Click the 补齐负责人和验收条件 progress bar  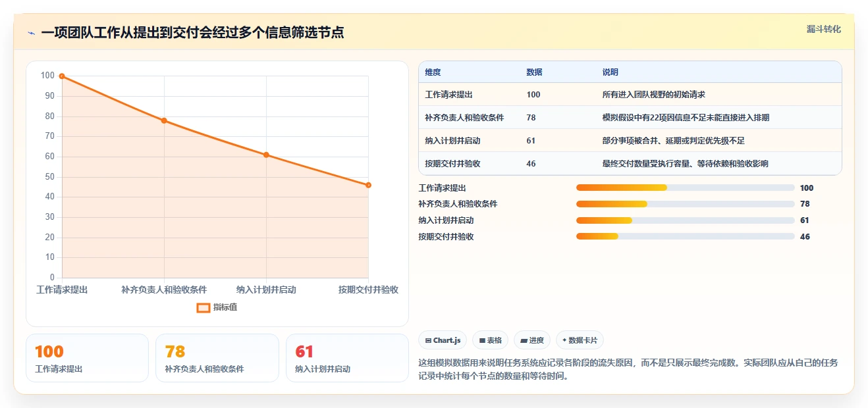pos(686,204)
